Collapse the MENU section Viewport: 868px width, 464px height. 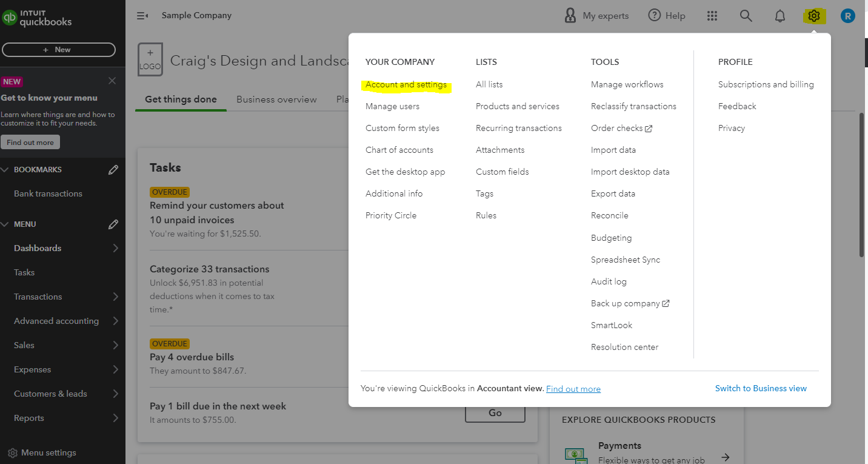(x=5, y=224)
